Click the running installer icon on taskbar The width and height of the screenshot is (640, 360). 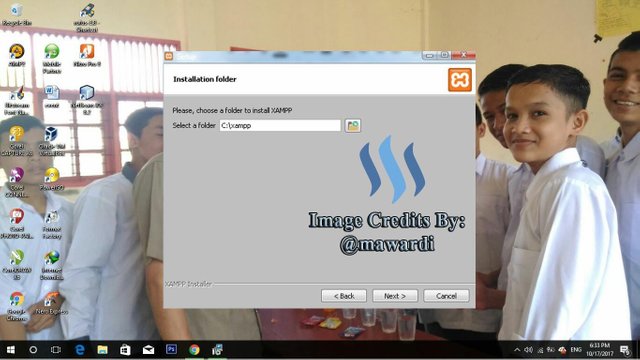click(x=217, y=350)
